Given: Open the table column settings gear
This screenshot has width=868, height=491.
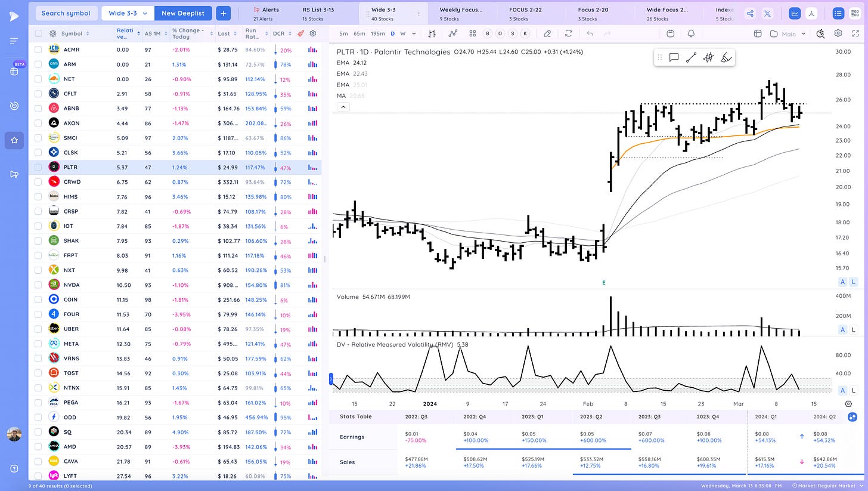Looking at the screenshot, I should pyautogui.click(x=313, y=34).
